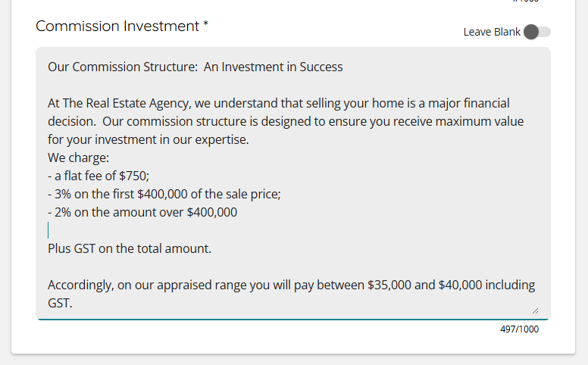The image size is (588, 365).
Task: Click the blank line below the heading
Action: (227, 85)
